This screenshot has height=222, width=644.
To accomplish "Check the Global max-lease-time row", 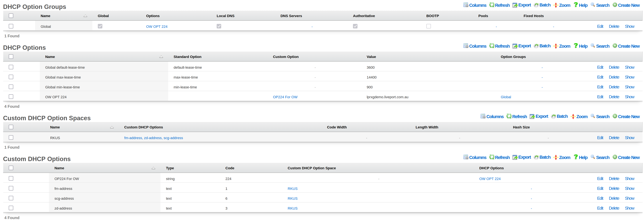I will 11,77.
